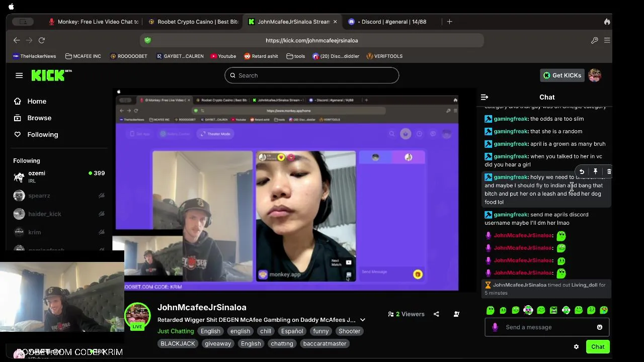Open the VERIFTOOLS bookmark
This screenshot has width=644, height=362.
[384, 56]
